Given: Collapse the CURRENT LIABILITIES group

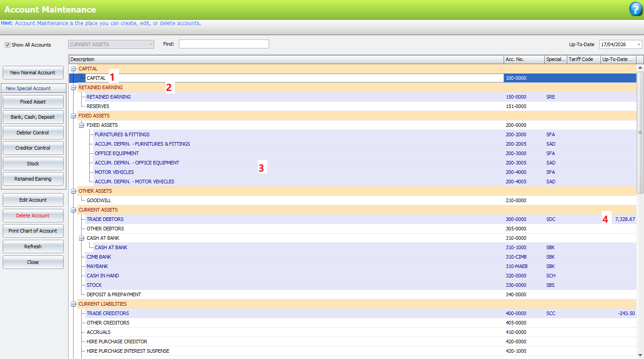Looking at the screenshot, I should point(74,304).
